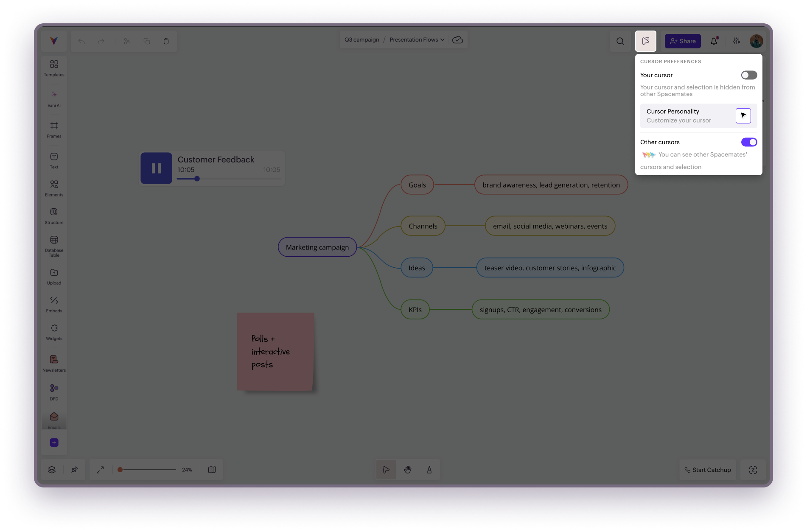The image size is (807, 532).
Task: Redo the last action
Action: [101, 41]
